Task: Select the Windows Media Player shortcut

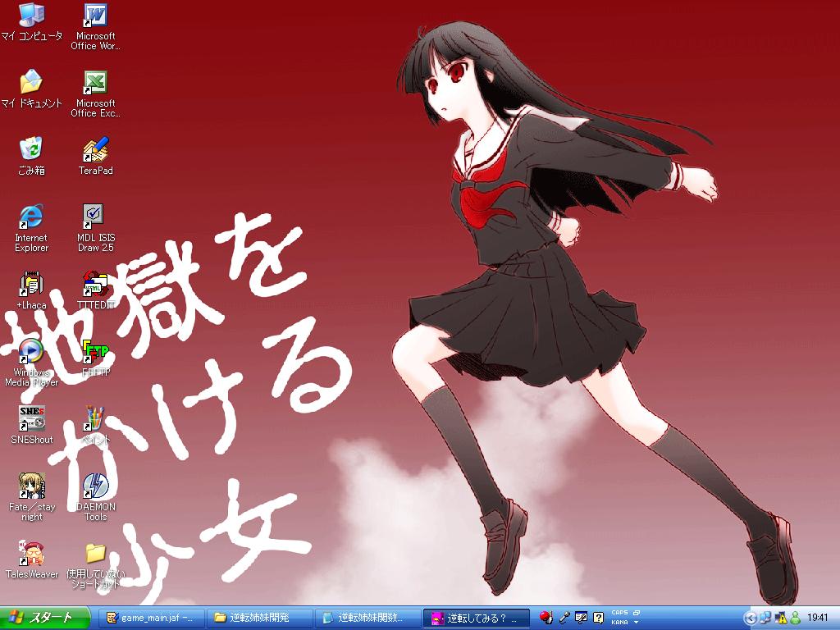Action: pyautogui.click(x=31, y=363)
